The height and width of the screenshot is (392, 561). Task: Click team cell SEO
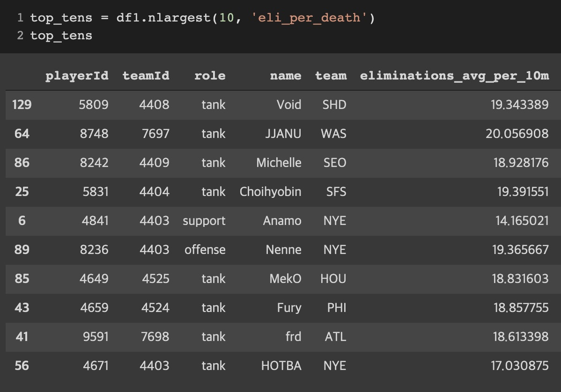(335, 163)
